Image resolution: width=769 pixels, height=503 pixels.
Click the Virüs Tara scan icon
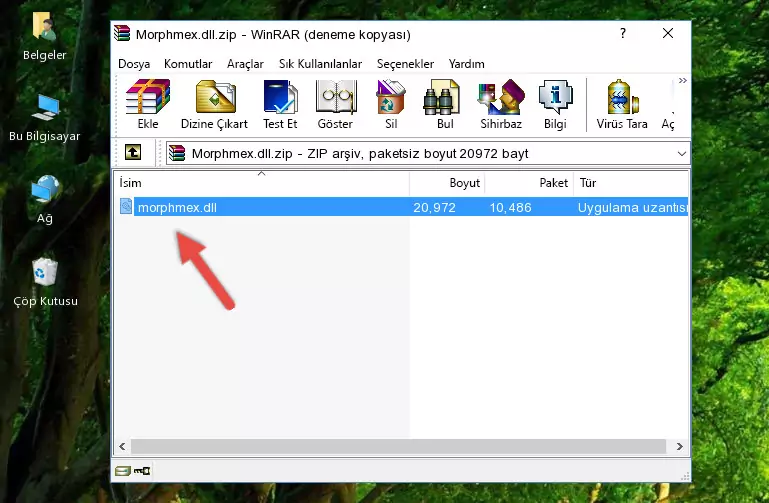click(622, 104)
